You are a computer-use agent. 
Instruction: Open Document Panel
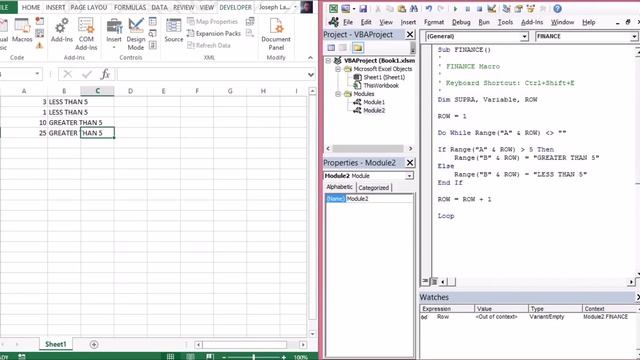click(276, 35)
